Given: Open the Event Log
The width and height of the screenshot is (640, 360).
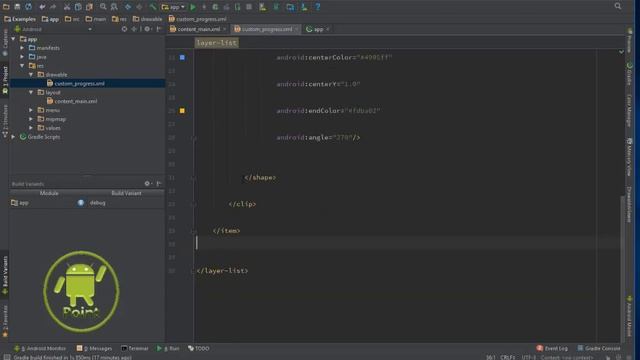Looking at the screenshot, I should [552, 348].
